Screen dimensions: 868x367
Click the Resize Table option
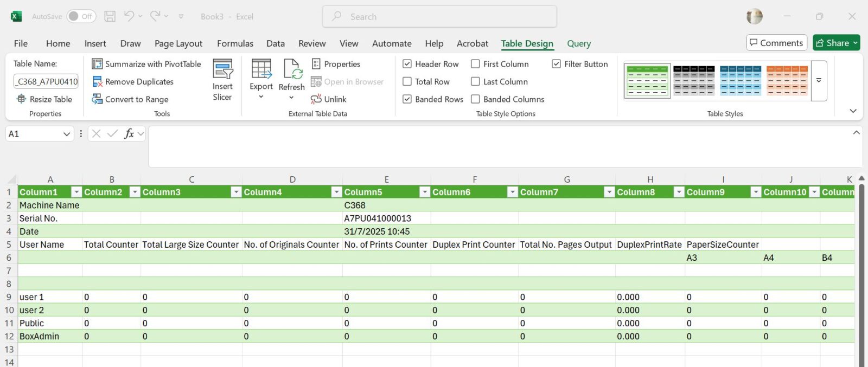[x=45, y=99]
